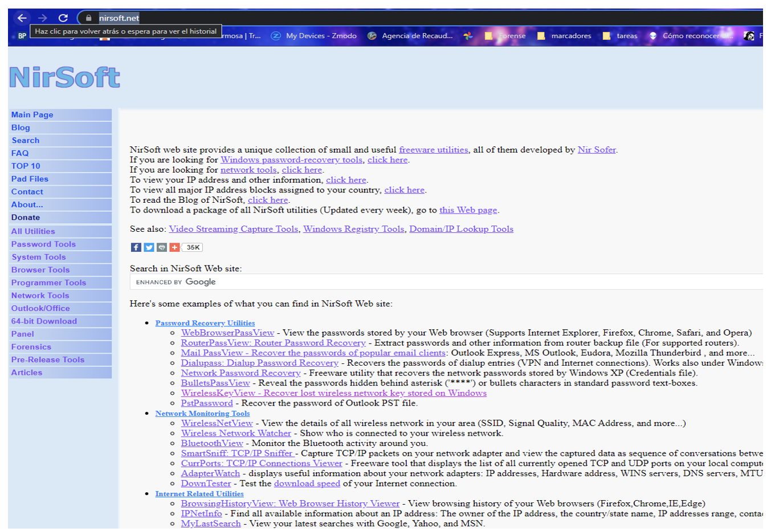
Task: Open the Nir Sofer link
Action: point(597,150)
